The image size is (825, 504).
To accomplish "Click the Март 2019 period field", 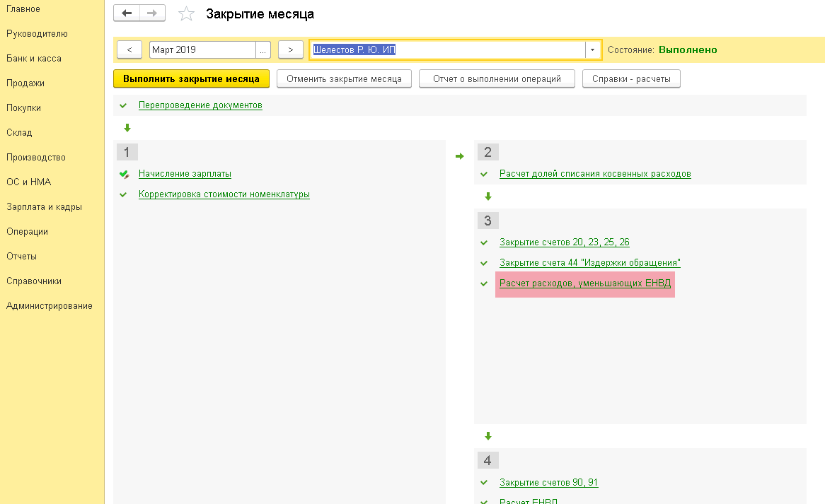I will click(202, 50).
